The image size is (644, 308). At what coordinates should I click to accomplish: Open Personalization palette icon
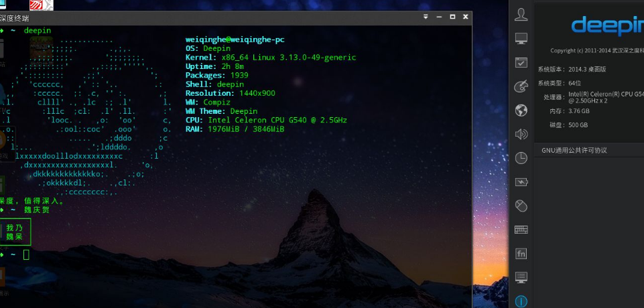521,86
